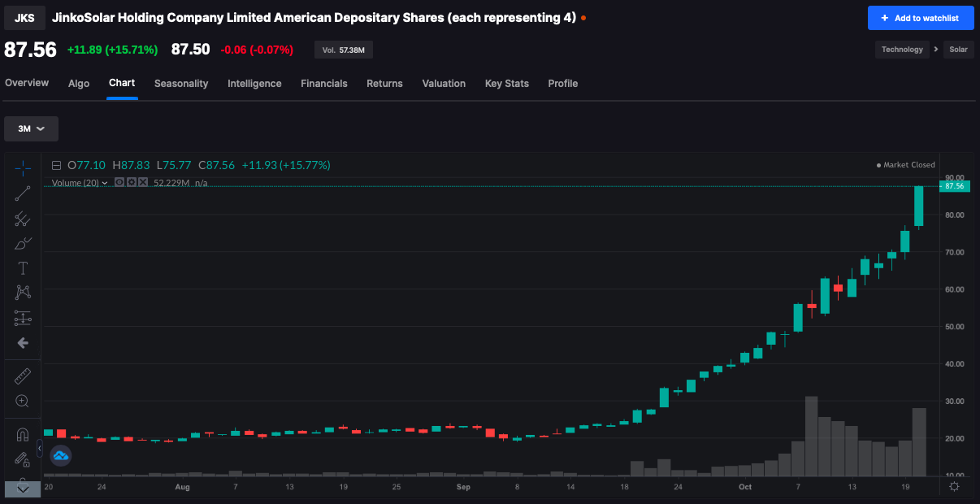Go to the Financials tab
This screenshot has width=980, height=504.
(x=324, y=83)
